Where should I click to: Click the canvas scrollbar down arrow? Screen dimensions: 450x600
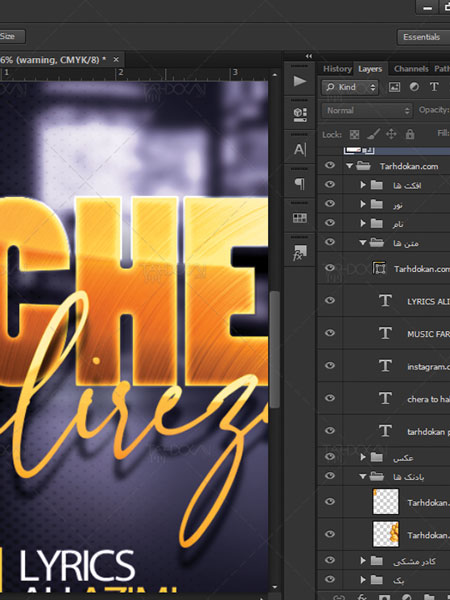coord(275,587)
